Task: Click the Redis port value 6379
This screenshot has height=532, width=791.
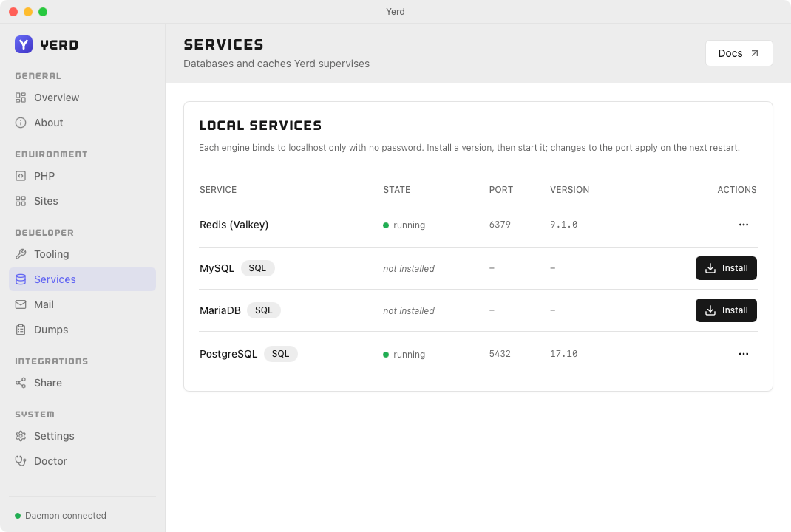Action: (500, 225)
